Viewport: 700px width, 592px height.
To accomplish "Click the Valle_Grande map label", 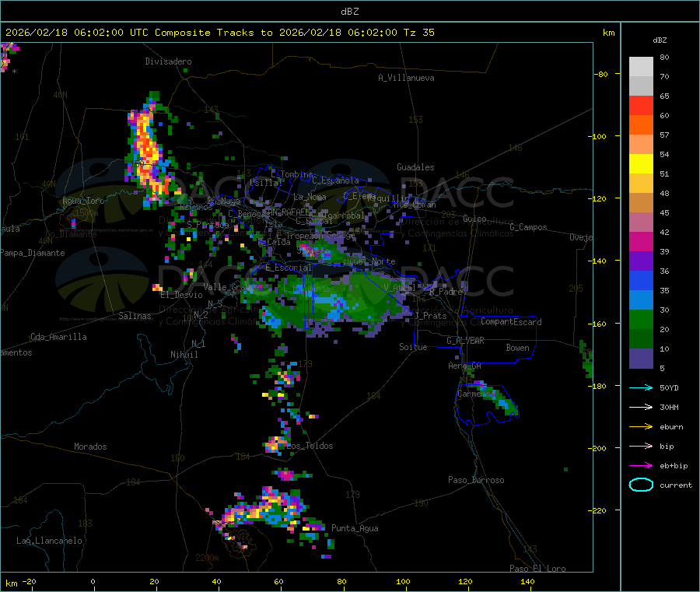I will tap(231, 287).
